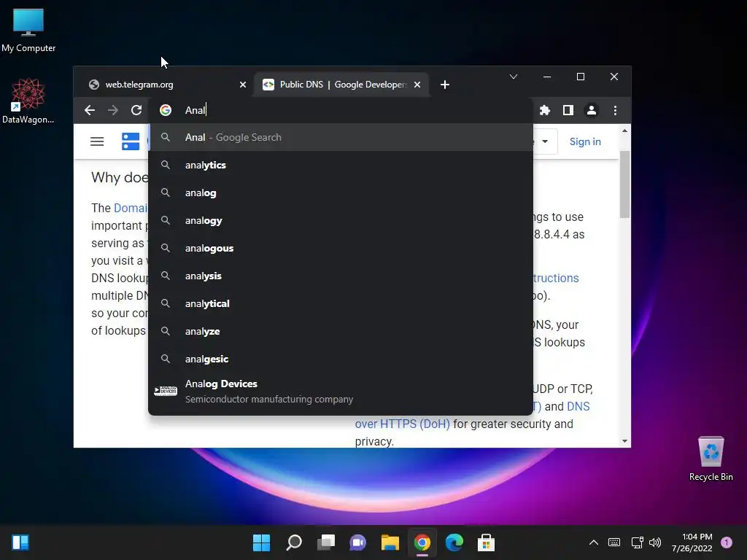This screenshot has height=560, width=747.
Task: Click the Public DNS product logo
Action: click(x=131, y=141)
